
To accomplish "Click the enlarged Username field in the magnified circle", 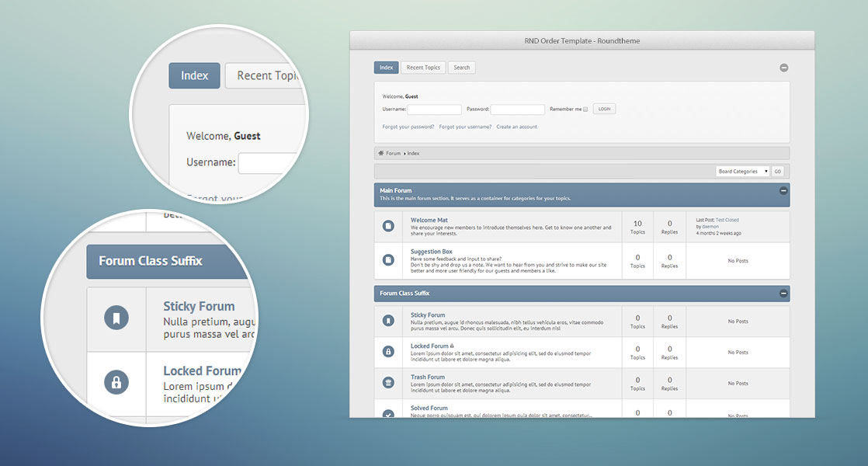I will click(271, 163).
